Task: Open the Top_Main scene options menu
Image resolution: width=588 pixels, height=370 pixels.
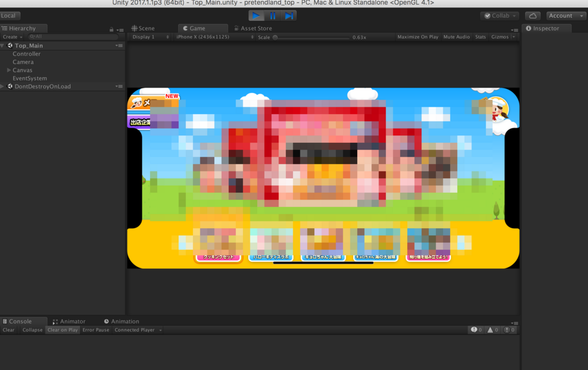Action: [119, 46]
